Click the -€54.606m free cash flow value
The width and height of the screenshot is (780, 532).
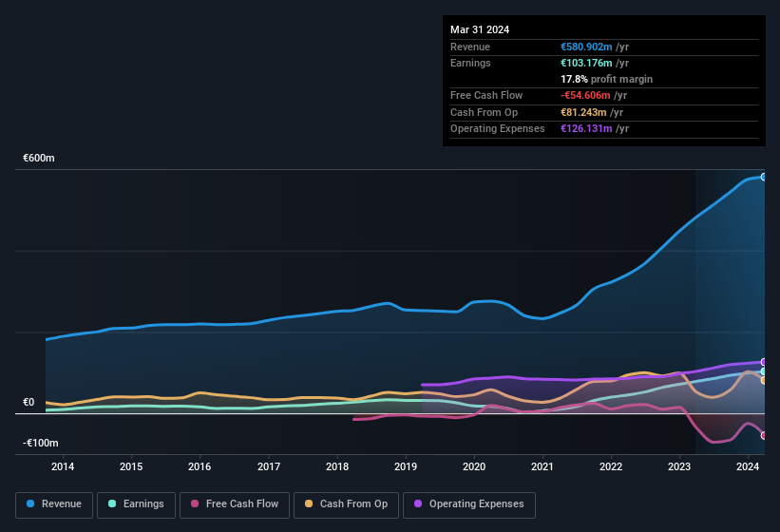coord(586,96)
